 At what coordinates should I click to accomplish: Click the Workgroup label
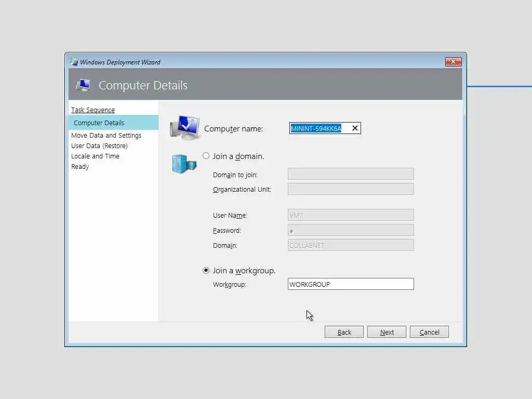[229, 285]
